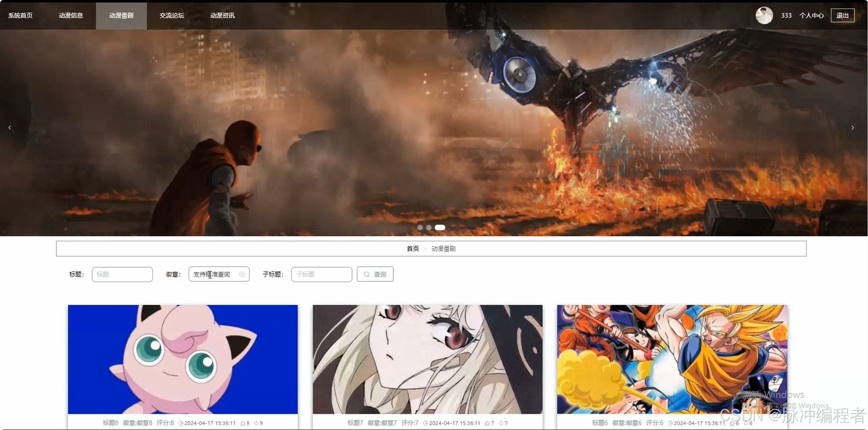Viewport: 868px width, 430px height.
Task: Click star favorite icon on 标题7 card
Action: pos(501,423)
